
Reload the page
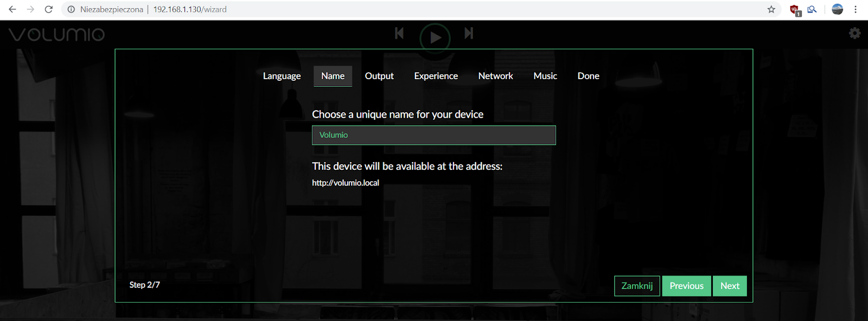49,9
